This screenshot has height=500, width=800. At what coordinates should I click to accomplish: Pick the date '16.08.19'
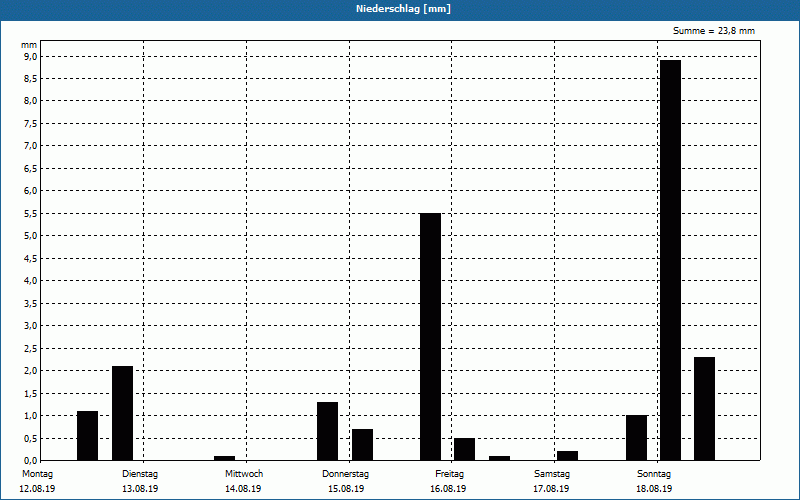point(448,489)
